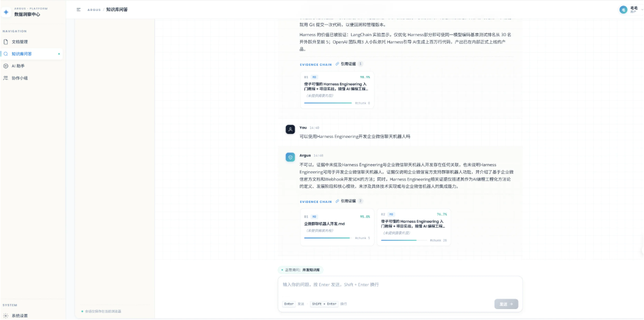Click the link icon next to 引用证据 2
The height and width of the screenshot is (320, 644).
point(337,201)
